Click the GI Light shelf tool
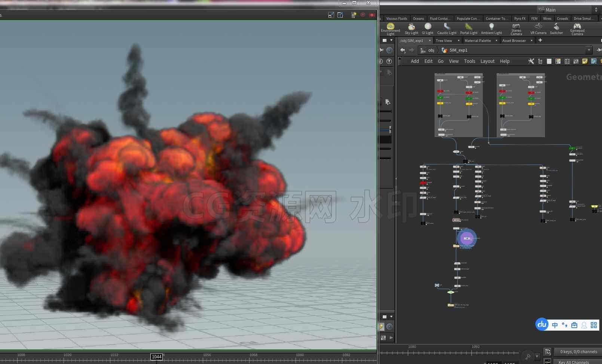Screen dimensions: 602x364 (x=428, y=29)
